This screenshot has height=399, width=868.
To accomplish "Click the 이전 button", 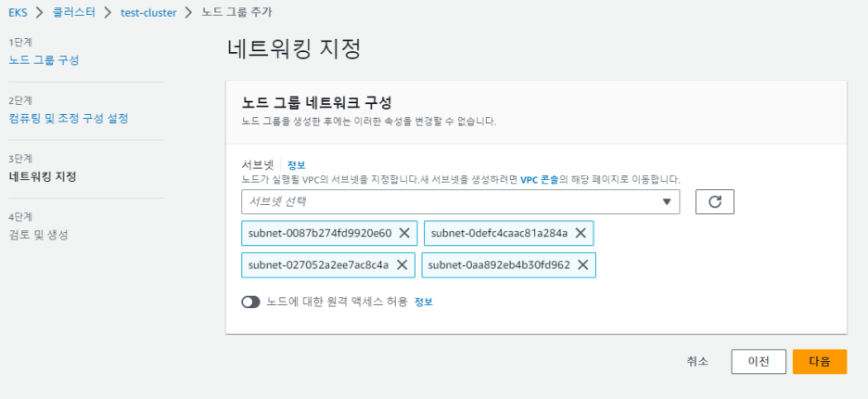I will (x=758, y=362).
